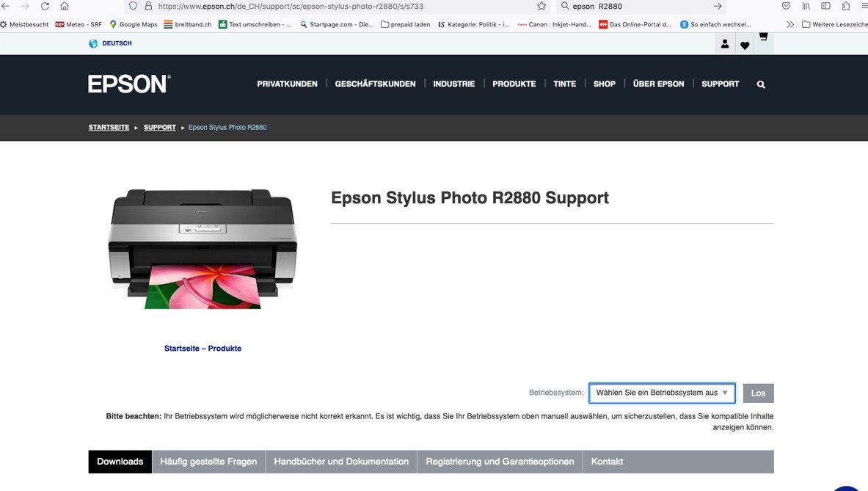
Task: Open the Google Maps bookmark
Action: click(134, 24)
